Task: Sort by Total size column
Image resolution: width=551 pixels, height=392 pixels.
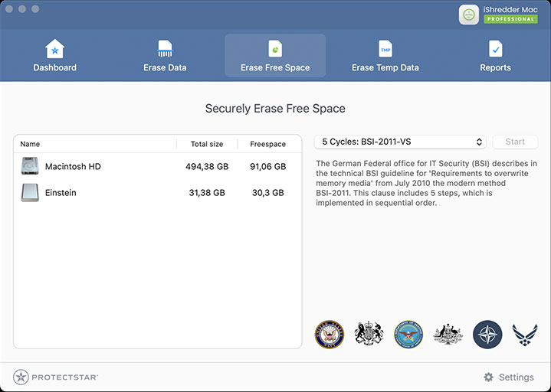Action: pyautogui.click(x=206, y=144)
